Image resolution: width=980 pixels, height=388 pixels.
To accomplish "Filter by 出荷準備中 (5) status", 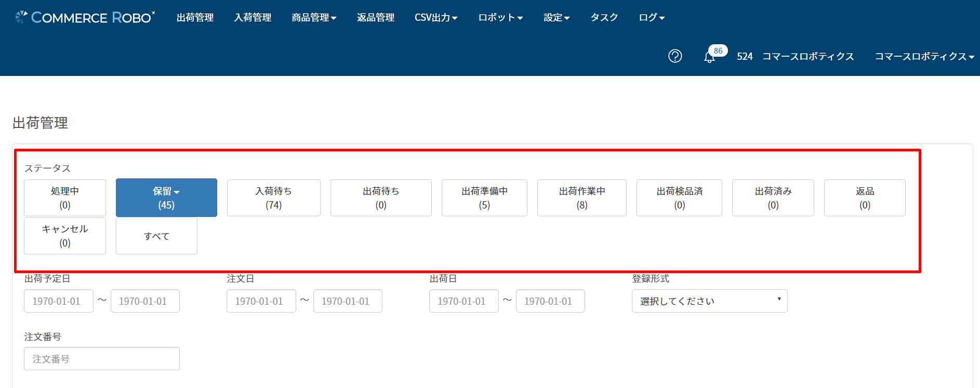I will (484, 198).
